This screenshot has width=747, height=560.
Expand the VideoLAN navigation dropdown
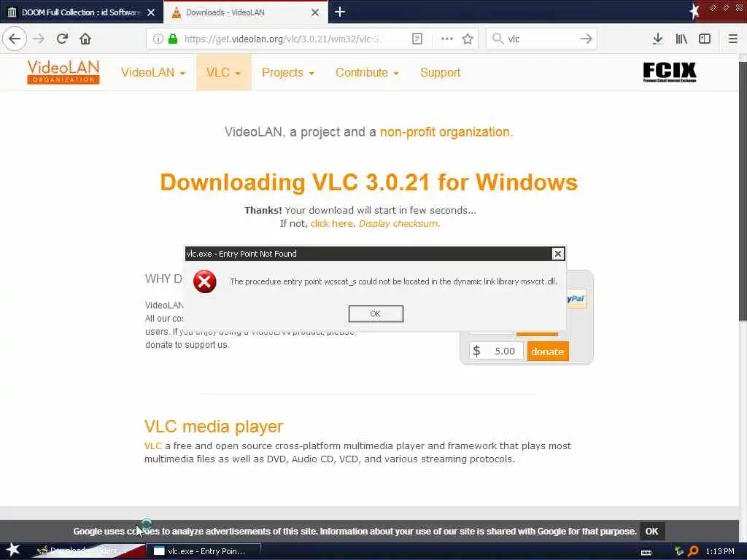pyautogui.click(x=153, y=72)
